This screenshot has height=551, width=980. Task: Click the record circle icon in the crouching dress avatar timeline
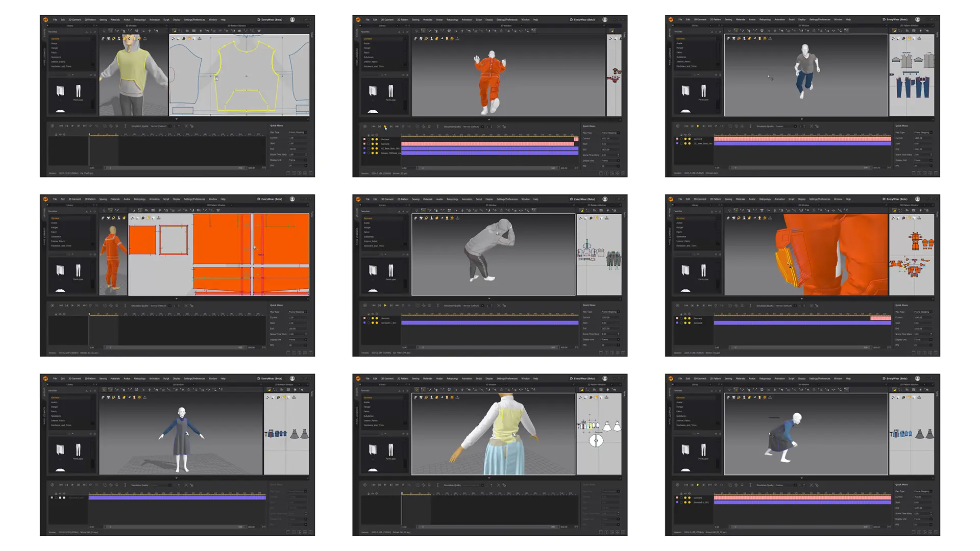pos(677,485)
